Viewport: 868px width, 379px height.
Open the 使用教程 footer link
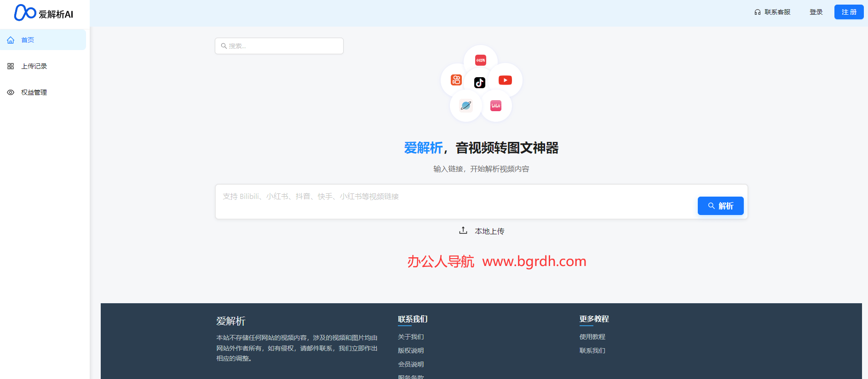pos(592,337)
